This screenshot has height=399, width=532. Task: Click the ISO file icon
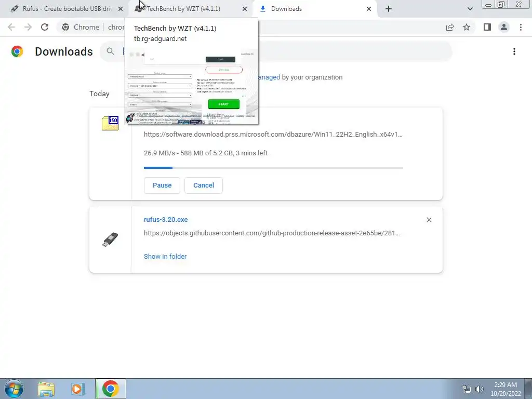(x=110, y=123)
